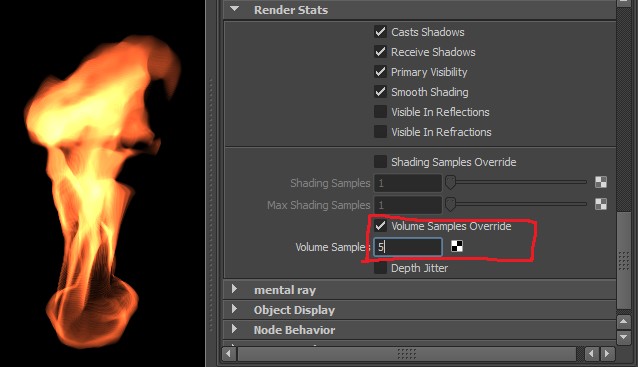
Task: Click the Volume Samples label
Action: click(332, 247)
